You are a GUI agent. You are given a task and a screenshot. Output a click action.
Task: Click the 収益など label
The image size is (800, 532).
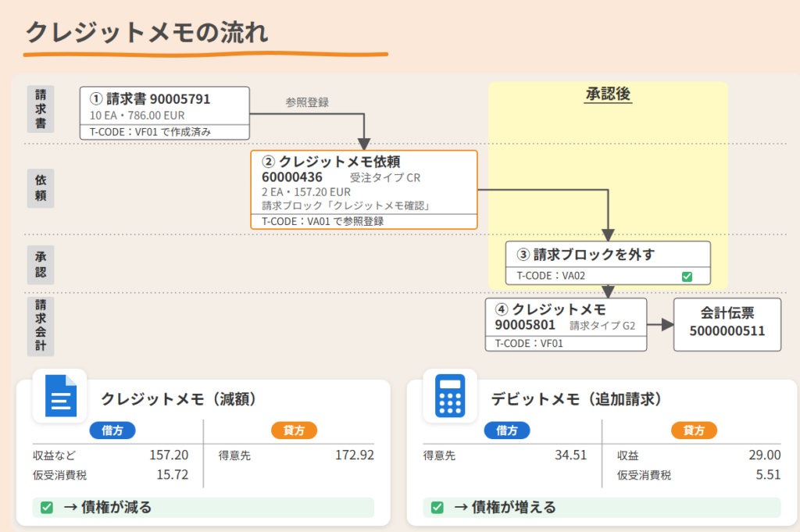(x=54, y=455)
